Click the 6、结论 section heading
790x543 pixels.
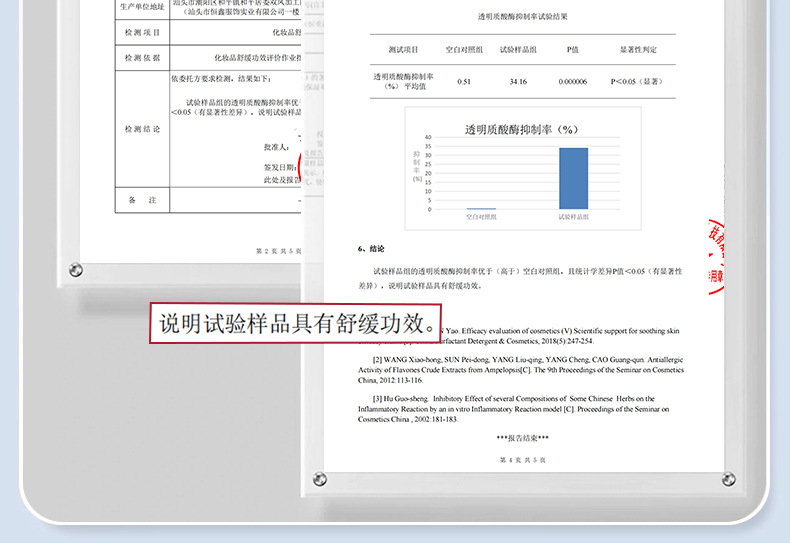tap(371, 249)
